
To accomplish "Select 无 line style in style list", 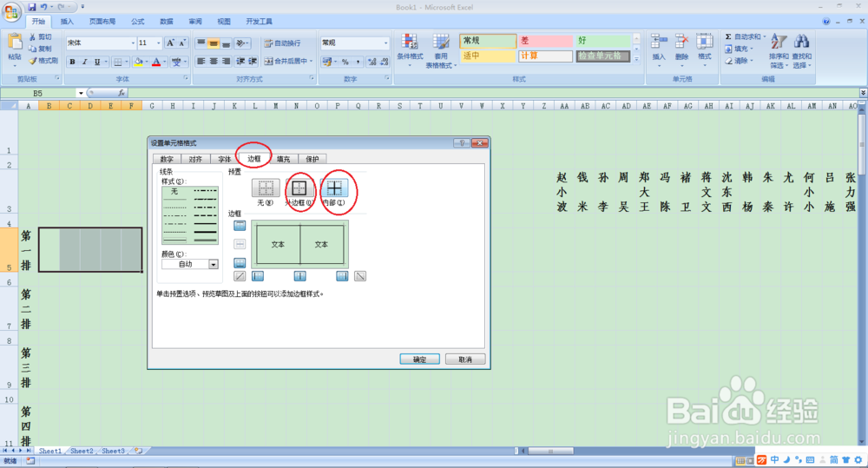I will click(174, 192).
